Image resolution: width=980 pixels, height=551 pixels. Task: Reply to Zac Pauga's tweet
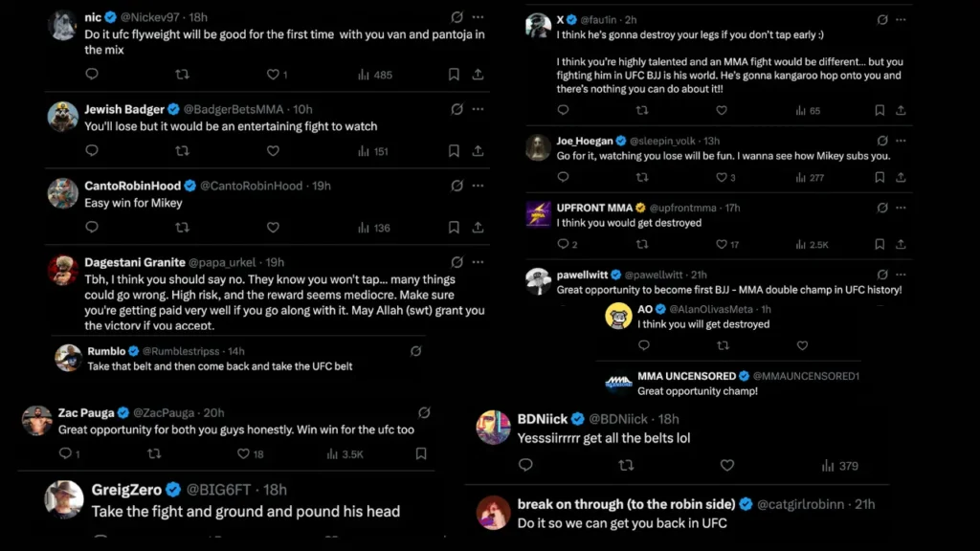tap(64, 454)
